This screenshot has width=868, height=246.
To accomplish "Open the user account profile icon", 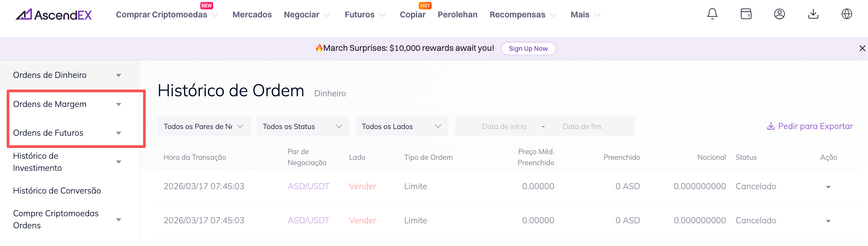I will pos(779,14).
